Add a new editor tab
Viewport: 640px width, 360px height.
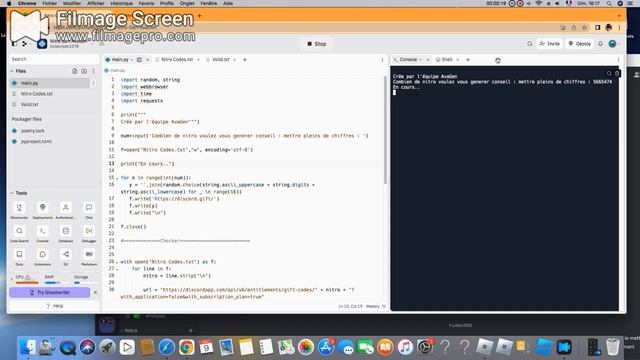click(x=245, y=60)
